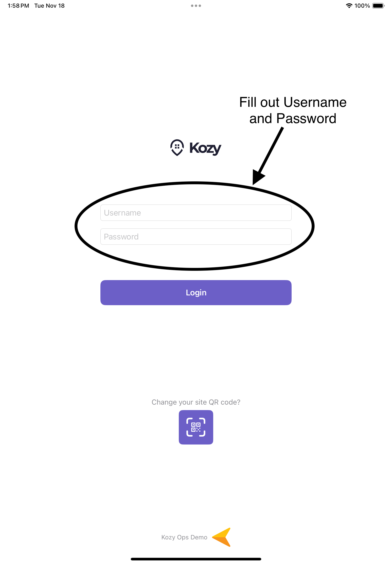Tap the Kozy map-pin logo icon
Viewport: 392px width, 564px height.
click(x=177, y=147)
